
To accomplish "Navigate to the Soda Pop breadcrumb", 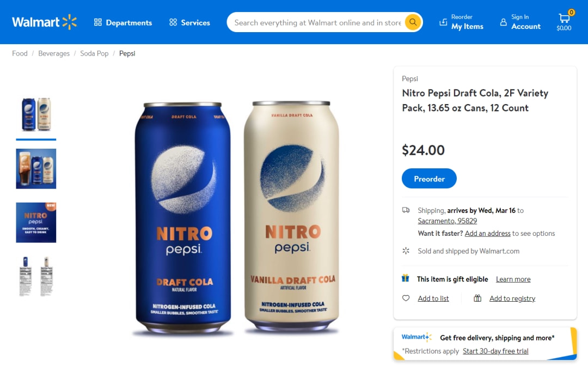I will click(x=94, y=53).
